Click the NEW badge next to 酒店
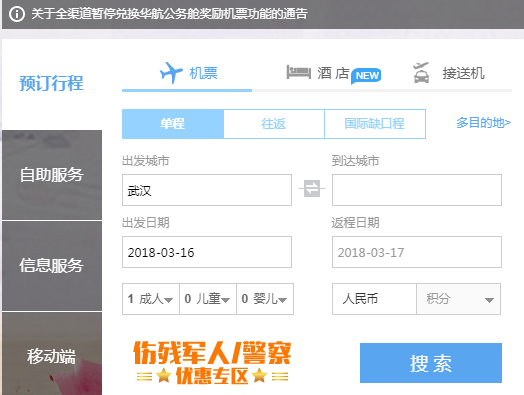524x395 pixels. click(367, 76)
